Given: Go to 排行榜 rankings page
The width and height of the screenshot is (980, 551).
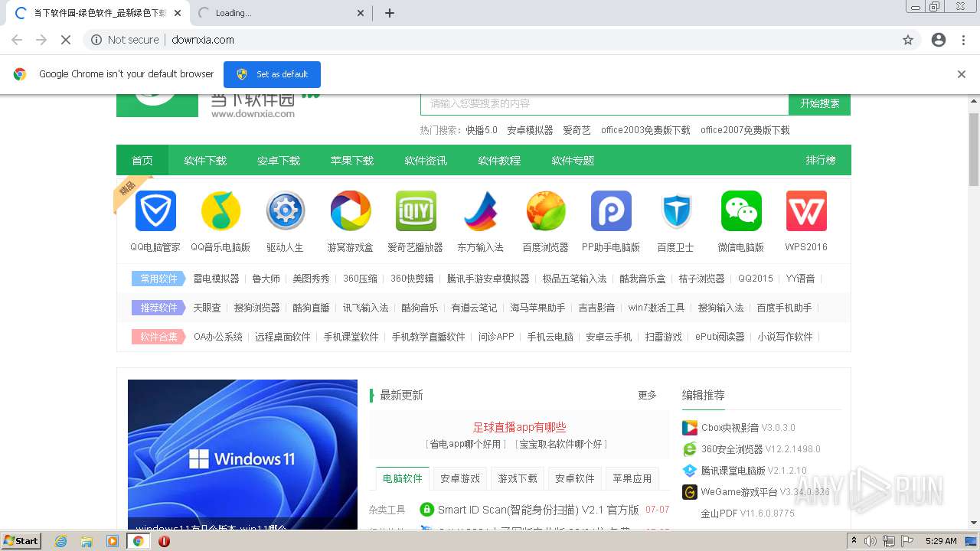Looking at the screenshot, I should pos(821,161).
